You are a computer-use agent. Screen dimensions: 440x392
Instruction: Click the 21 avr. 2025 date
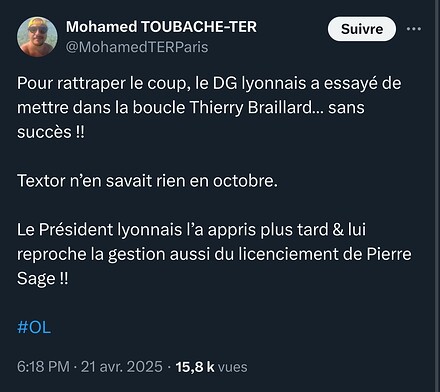(x=122, y=367)
